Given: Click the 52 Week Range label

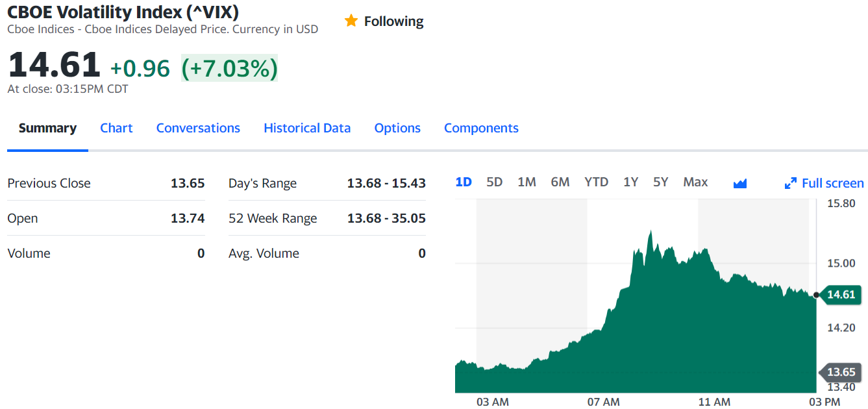Looking at the screenshot, I should [273, 218].
